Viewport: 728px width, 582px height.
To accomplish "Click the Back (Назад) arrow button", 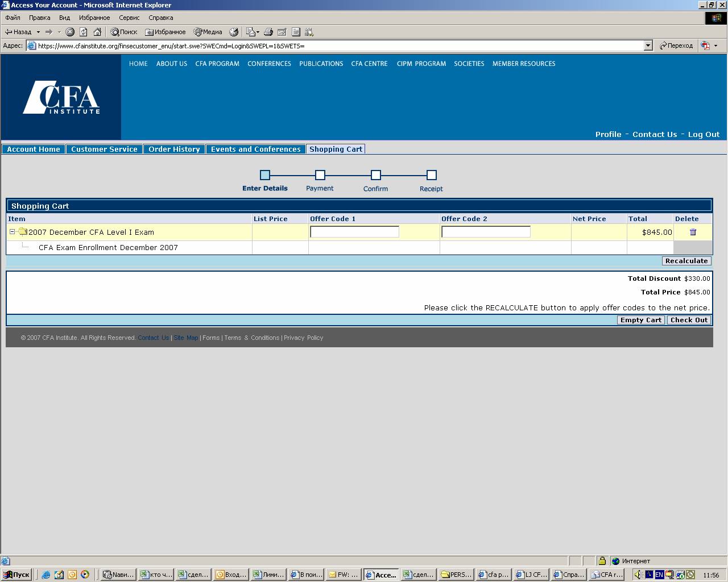I will coord(18,32).
